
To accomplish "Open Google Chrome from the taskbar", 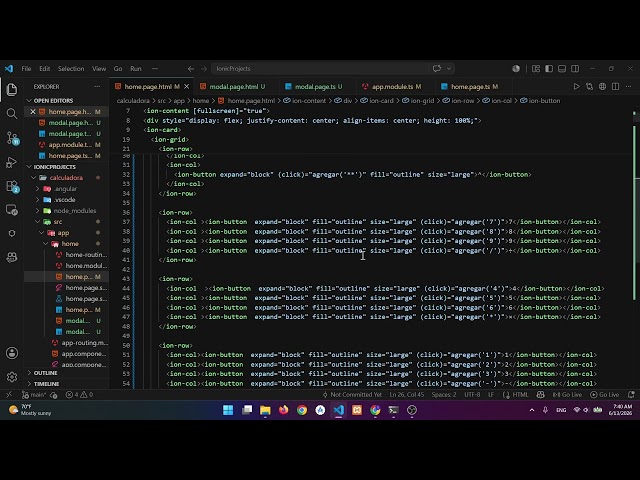I will point(302,410).
